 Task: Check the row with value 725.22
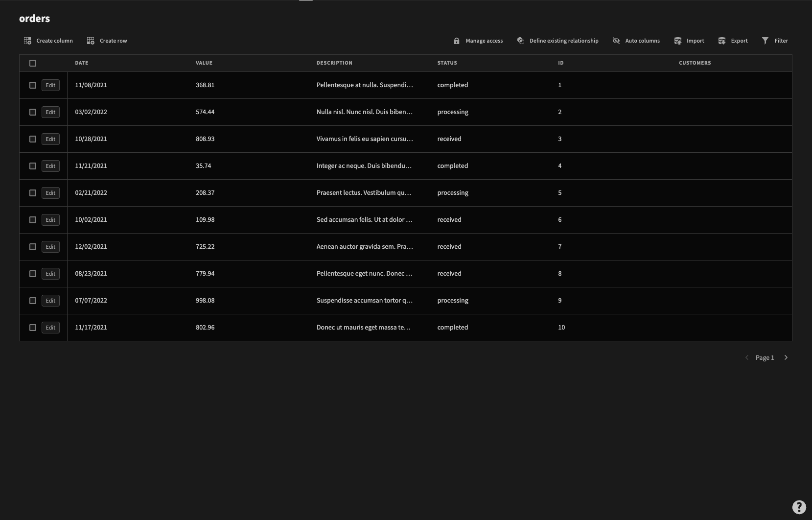(33, 247)
